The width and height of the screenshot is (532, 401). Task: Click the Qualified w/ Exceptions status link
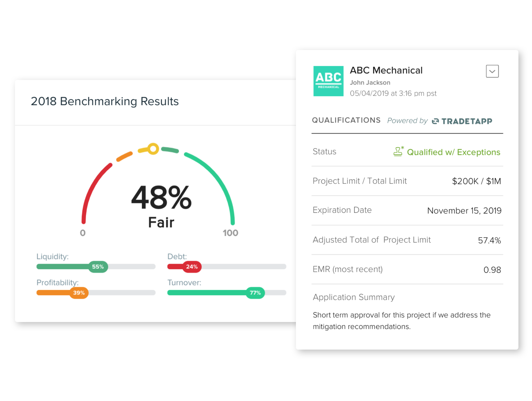[x=453, y=152]
